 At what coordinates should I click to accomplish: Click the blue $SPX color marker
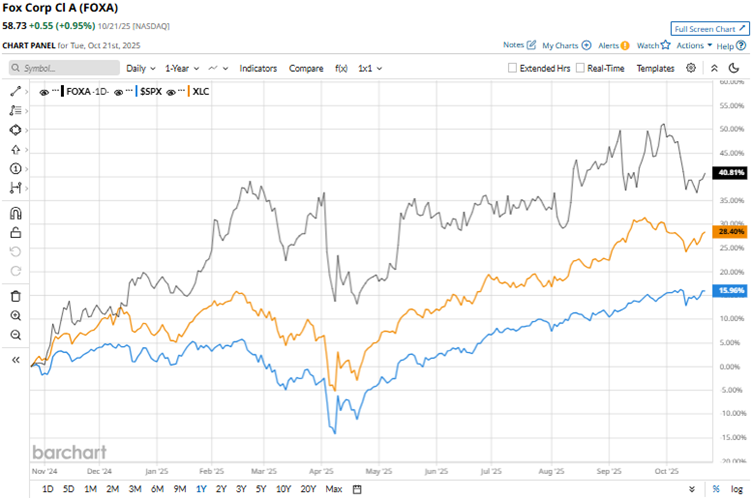click(136, 91)
